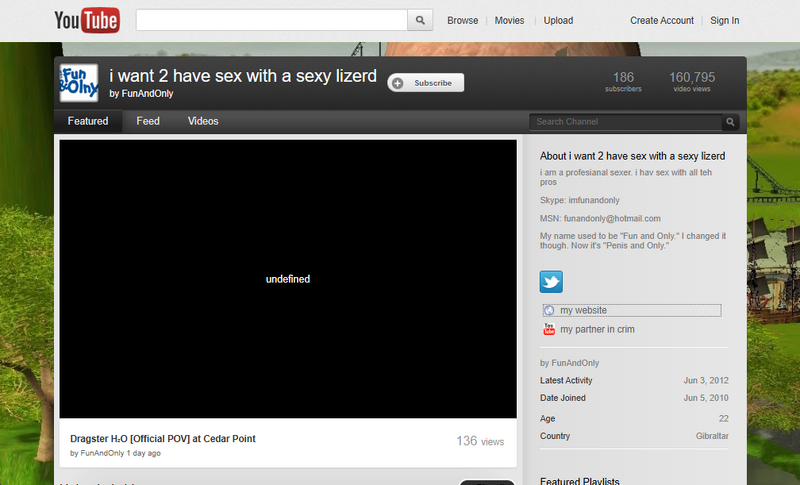Click the FunAndOnly channel avatar
800x485 pixels.
[x=79, y=83]
